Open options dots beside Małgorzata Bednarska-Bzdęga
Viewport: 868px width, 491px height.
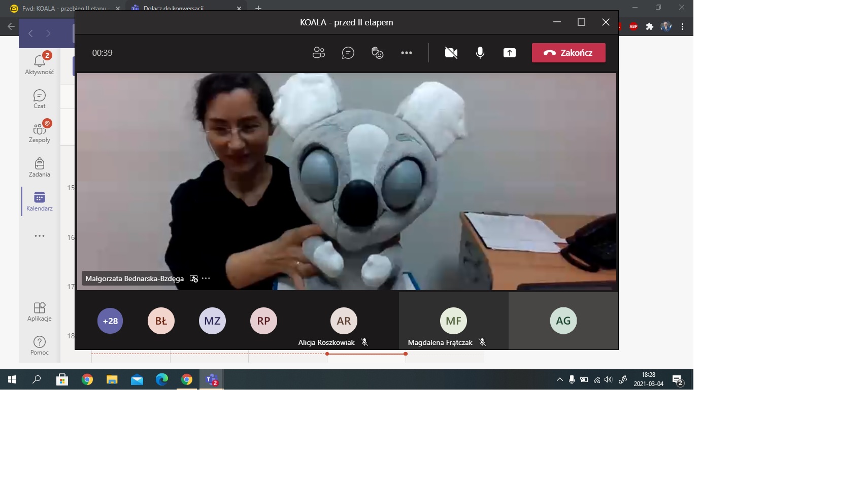[x=206, y=278]
